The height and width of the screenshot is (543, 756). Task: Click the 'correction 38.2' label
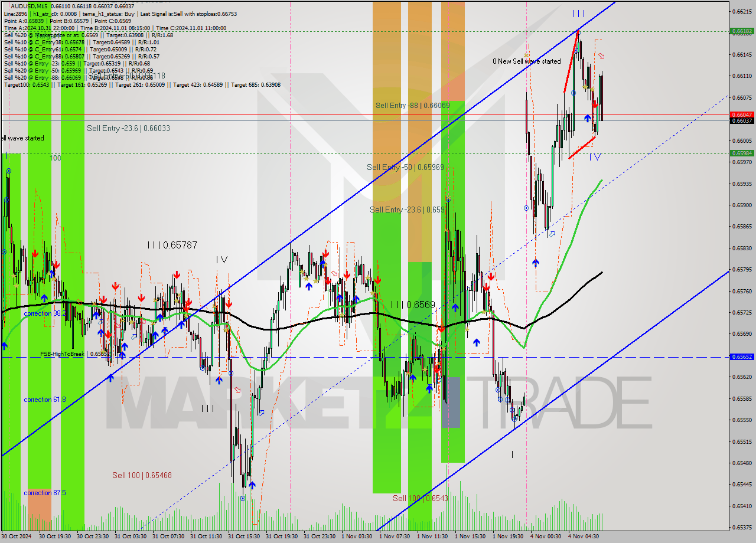tap(45, 313)
